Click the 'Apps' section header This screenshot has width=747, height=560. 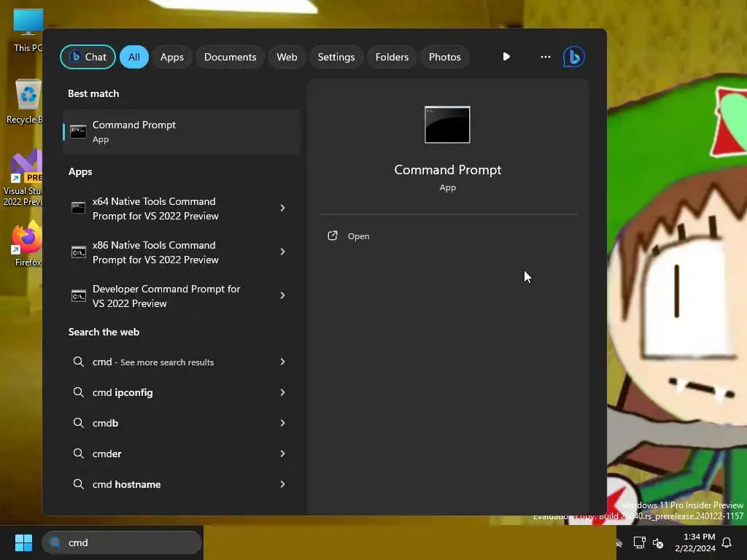(x=80, y=172)
